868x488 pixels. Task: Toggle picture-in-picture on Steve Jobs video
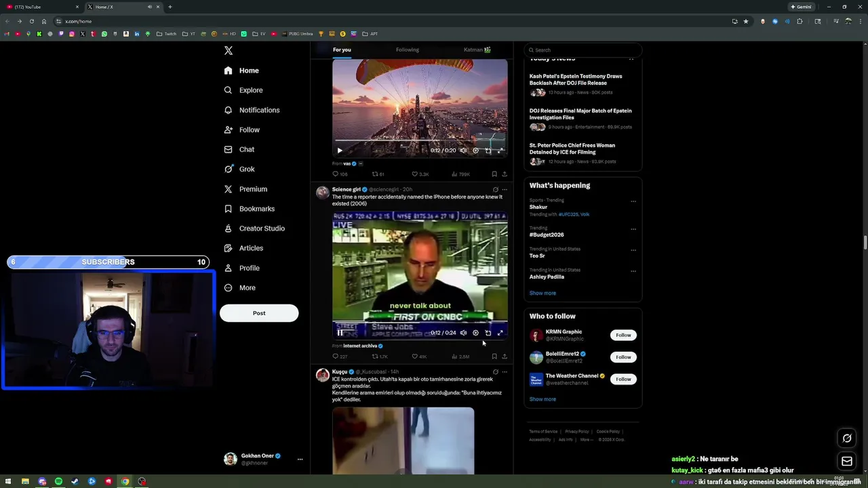tap(488, 333)
